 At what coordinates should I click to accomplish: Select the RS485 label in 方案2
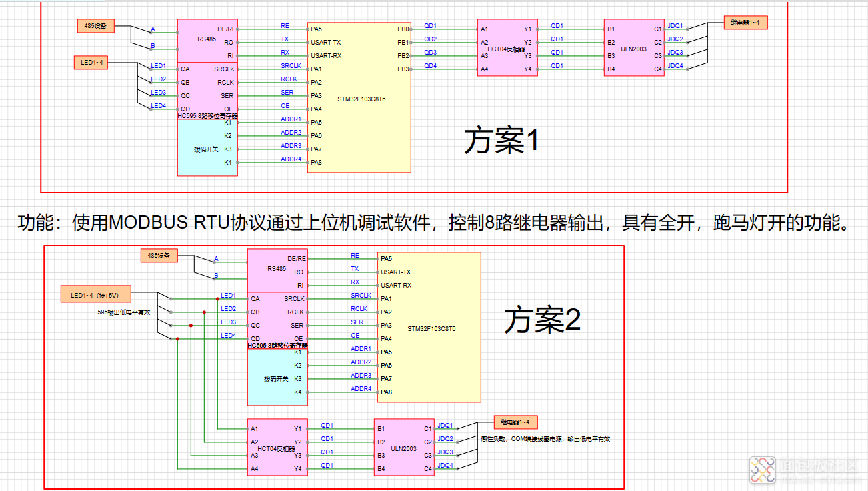(x=277, y=269)
